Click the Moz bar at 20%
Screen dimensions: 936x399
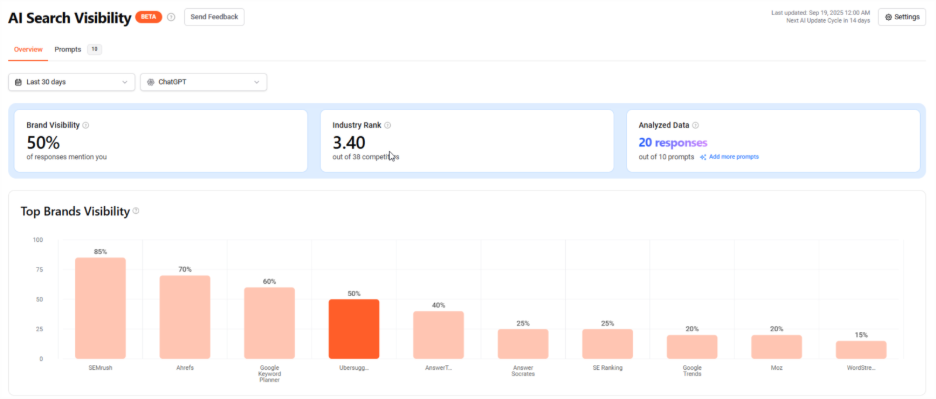[777, 347]
